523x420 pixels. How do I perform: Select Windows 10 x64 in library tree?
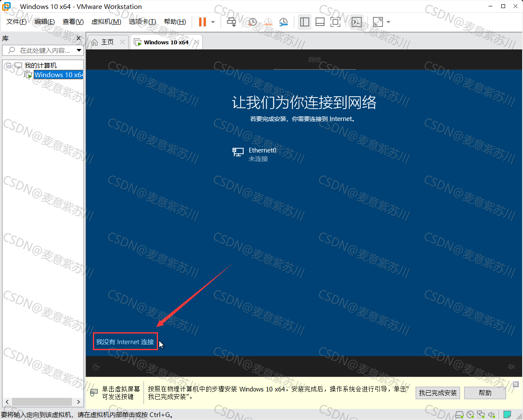(x=59, y=75)
